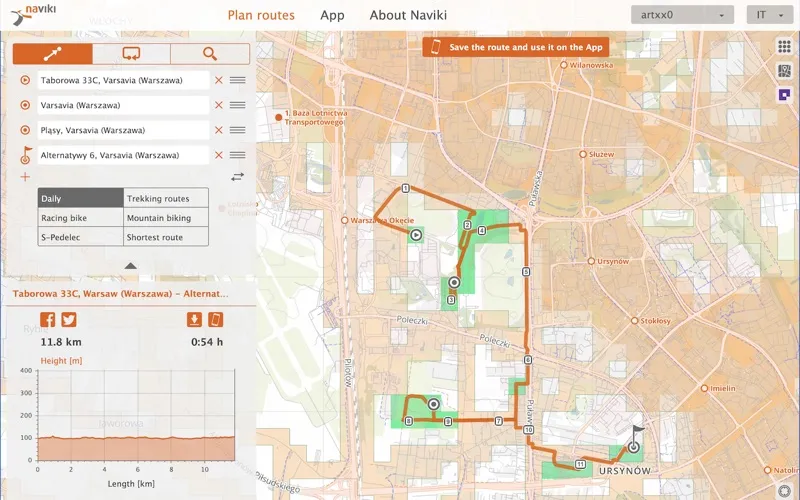This screenshot has height=500, width=800.
Task: Click waypoint icon beside Pląsy
Action: pyautogui.click(x=24, y=130)
